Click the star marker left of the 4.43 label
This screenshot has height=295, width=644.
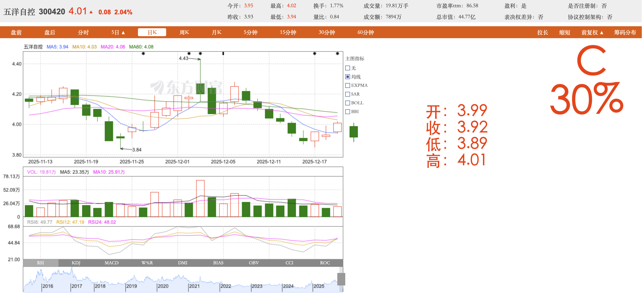tap(189, 53)
